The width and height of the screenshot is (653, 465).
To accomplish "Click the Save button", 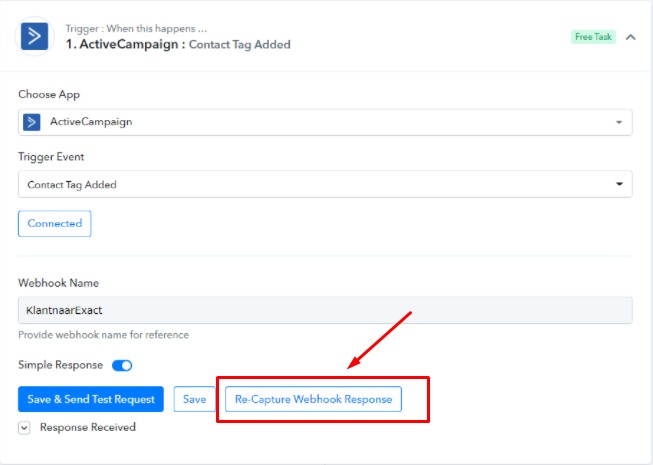I will point(194,399).
